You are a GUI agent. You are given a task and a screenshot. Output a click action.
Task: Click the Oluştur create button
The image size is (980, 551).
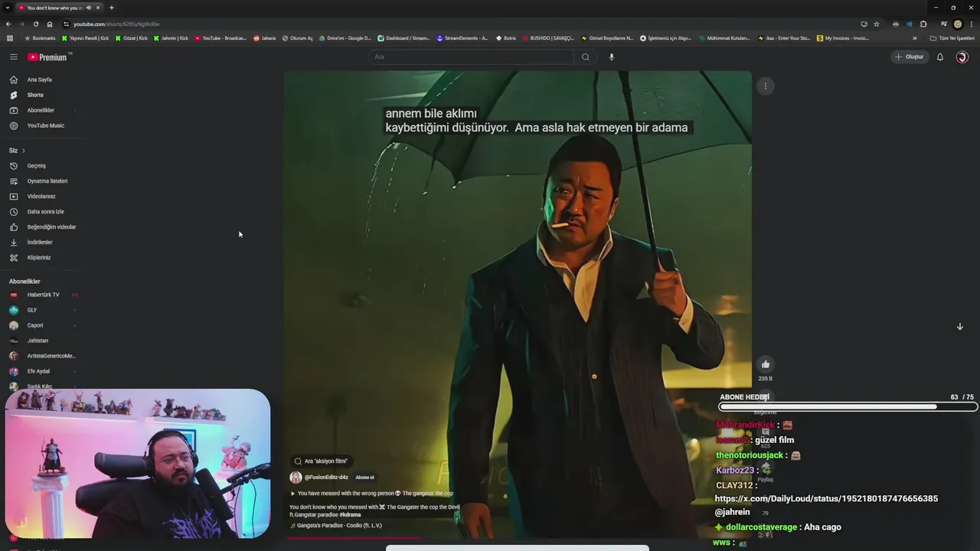pyautogui.click(x=910, y=57)
